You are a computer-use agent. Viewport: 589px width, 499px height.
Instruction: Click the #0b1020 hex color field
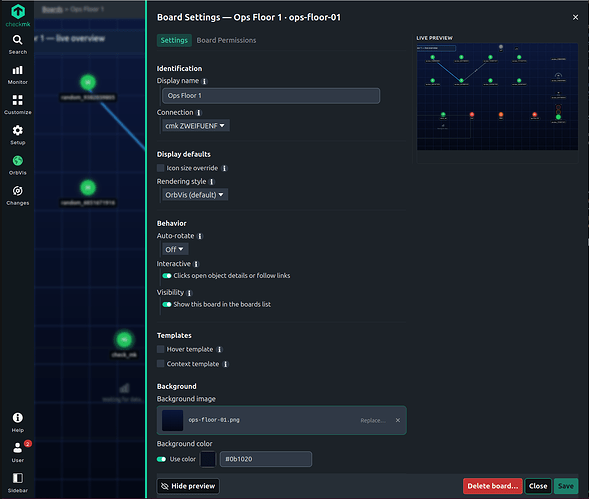coord(266,459)
